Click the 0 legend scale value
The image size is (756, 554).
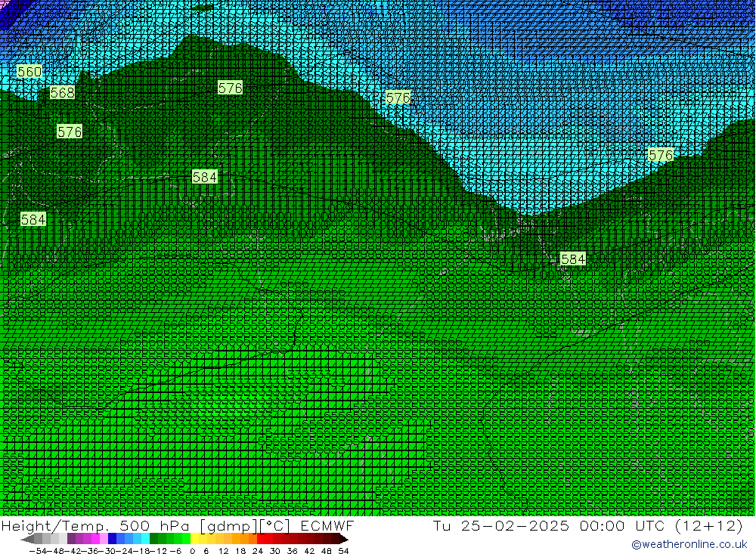click(x=192, y=551)
